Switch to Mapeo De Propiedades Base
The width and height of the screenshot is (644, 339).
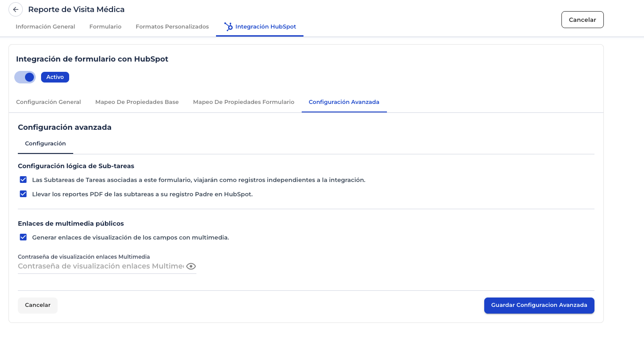137,102
